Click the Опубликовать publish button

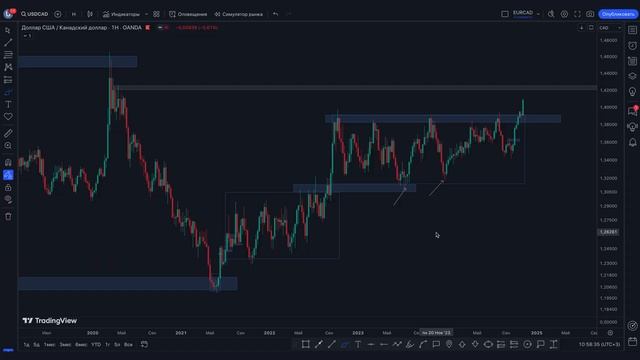(618, 14)
